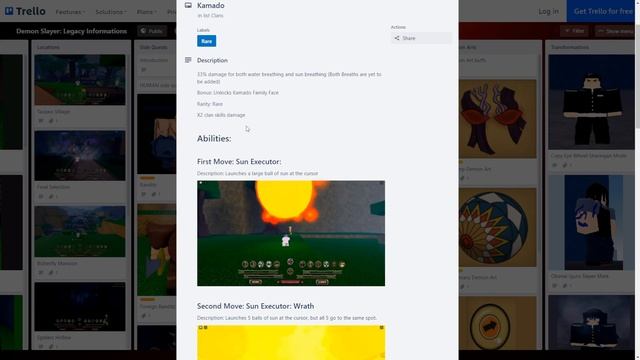
Task: Click the board title Demon Slayer: Legacy Informations
Action: point(71,31)
